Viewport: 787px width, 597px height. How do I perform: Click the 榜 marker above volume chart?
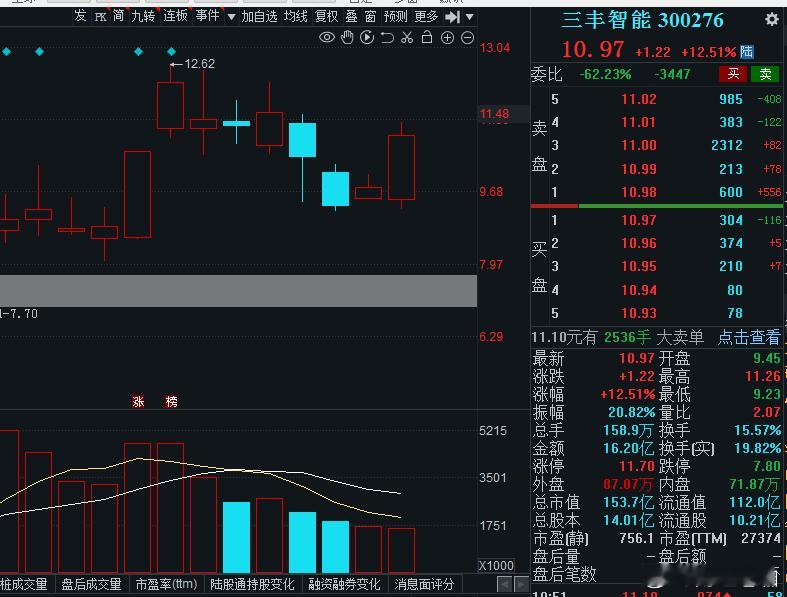[x=171, y=401]
